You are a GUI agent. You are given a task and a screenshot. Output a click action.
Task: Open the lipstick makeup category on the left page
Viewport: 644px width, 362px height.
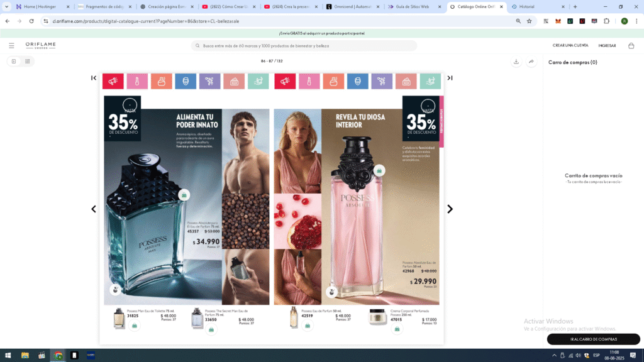pos(137,81)
